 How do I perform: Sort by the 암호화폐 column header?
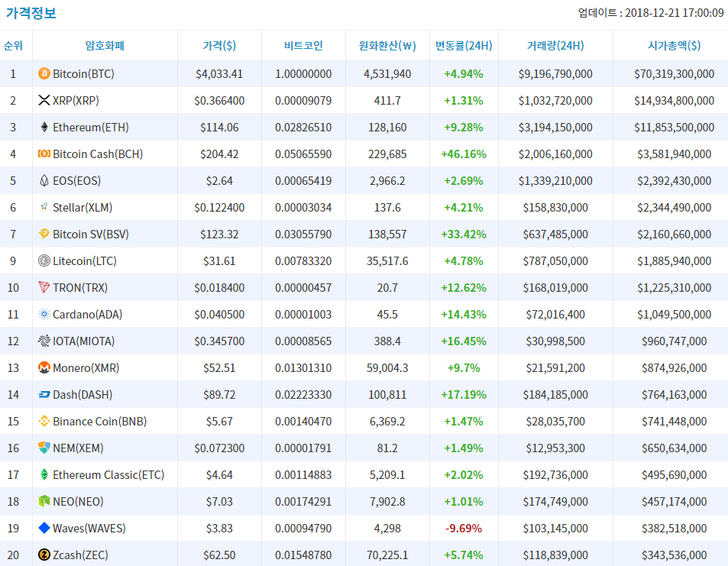pyautogui.click(x=105, y=46)
